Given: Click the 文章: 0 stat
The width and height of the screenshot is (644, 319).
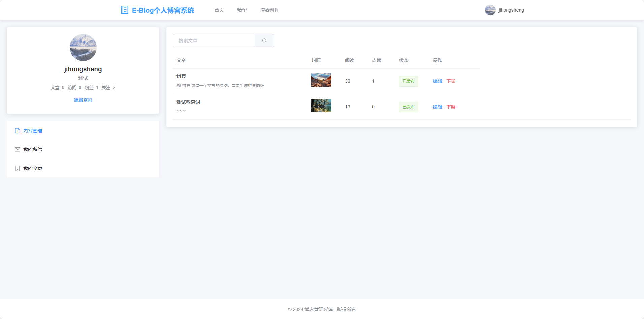Looking at the screenshot, I should pyautogui.click(x=57, y=87).
